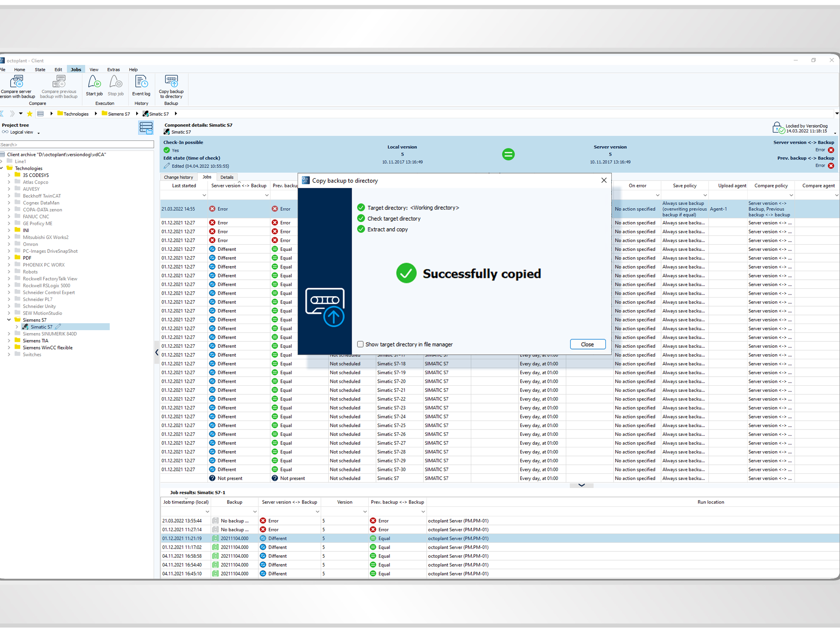This screenshot has width=840, height=630.
Task: Close the Copy backup dialog with X
Action: [x=604, y=180]
